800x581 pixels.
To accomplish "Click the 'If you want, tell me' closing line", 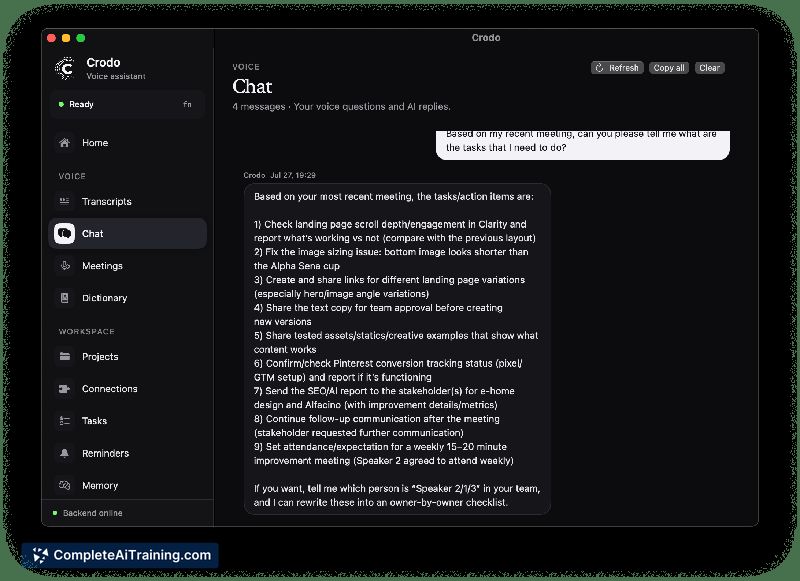I will point(397,495).
